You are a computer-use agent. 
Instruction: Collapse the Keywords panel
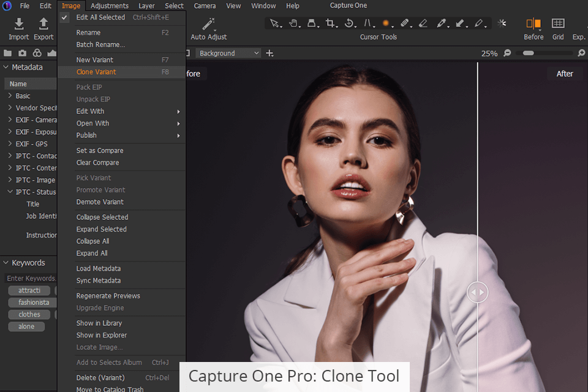pos(6,263)
